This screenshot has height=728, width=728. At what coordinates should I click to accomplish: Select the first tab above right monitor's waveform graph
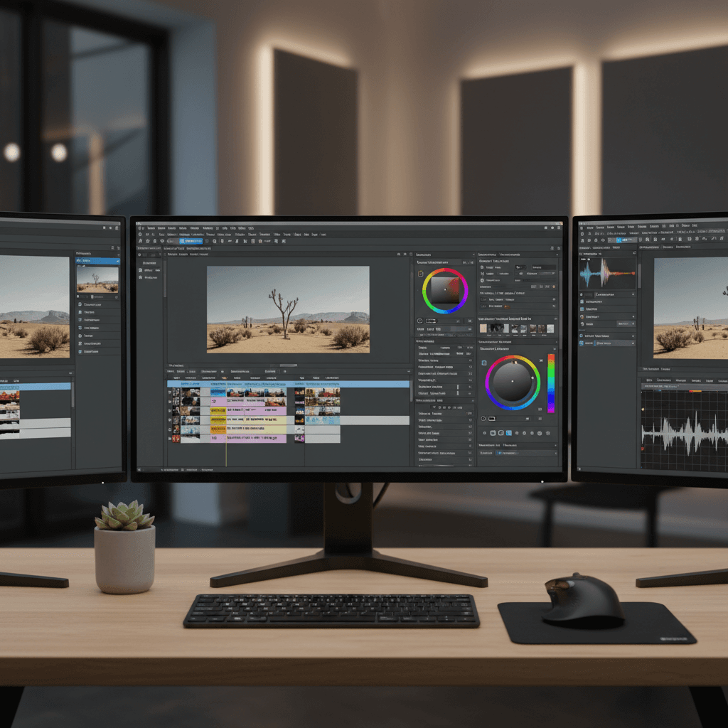[648, 380]
